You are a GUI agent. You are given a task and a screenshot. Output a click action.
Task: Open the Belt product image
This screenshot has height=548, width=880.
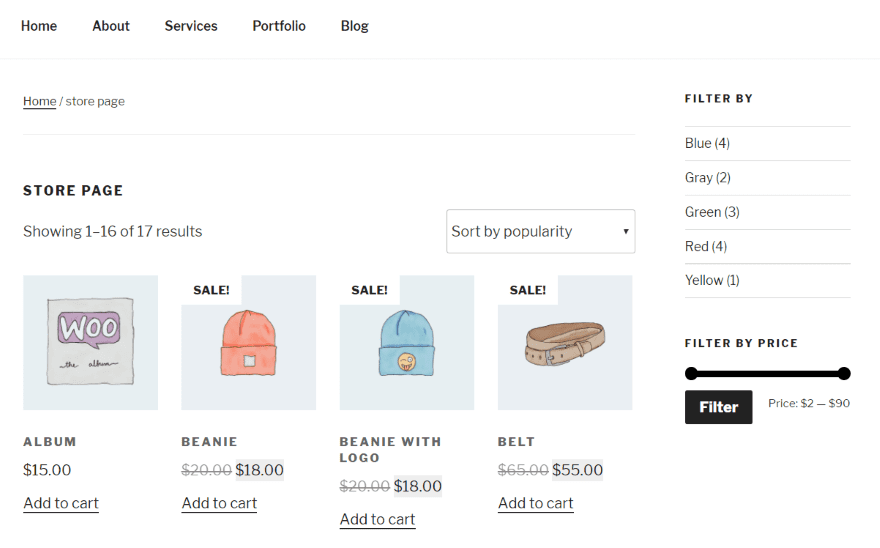tap(565, 342)
